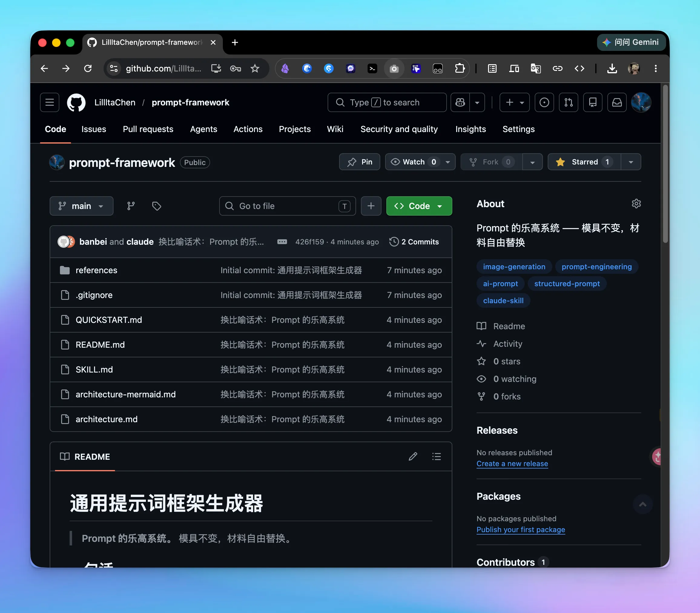Open the repositories icon in the header
This screenshot has width=700, height=613.
593,102
